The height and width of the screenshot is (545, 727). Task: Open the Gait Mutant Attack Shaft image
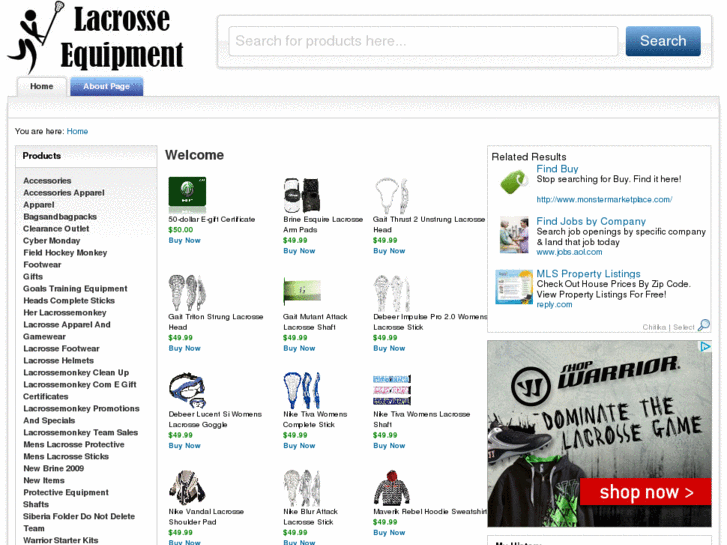coord(302,291)
